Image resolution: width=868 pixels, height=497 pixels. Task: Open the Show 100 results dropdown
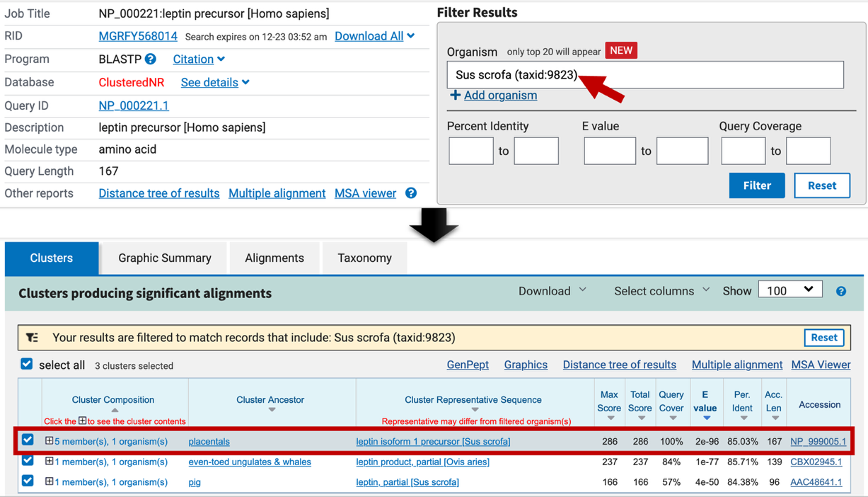[789, 290]
